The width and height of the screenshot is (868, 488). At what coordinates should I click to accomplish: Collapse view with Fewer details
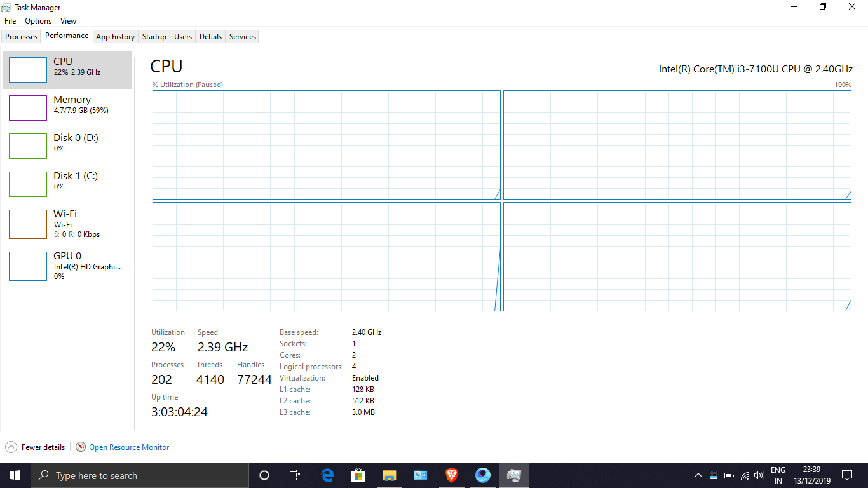(x=35, y=447)
